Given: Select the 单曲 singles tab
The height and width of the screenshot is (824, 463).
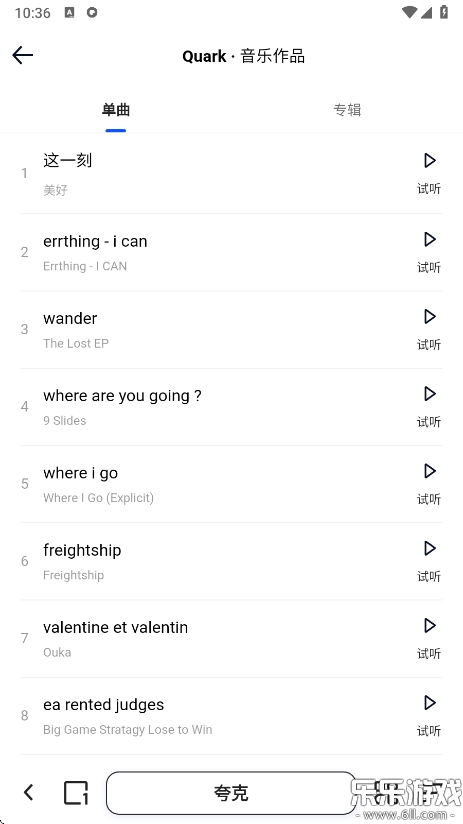Looking at the screenshot, I should (x=116, y=110).
